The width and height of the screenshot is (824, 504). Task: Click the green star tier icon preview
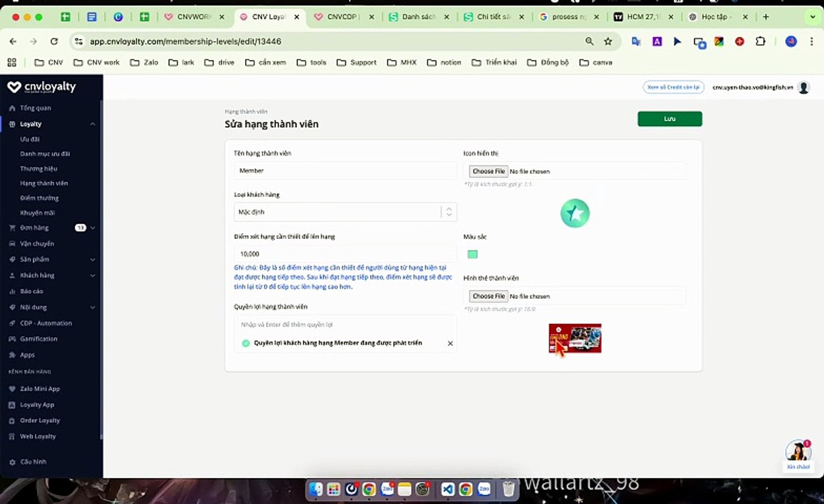click(575, 213)
